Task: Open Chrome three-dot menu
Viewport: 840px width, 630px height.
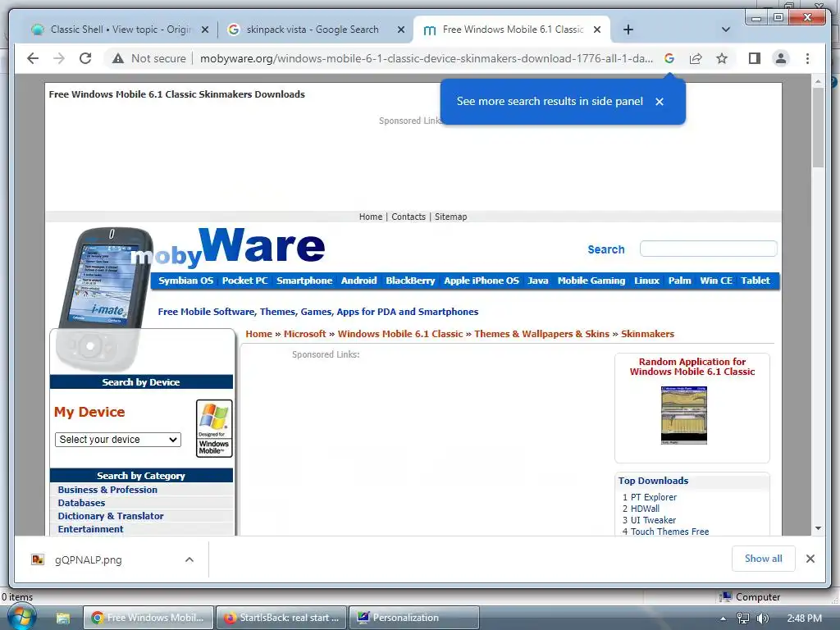Action: click(x=807, y=58)
